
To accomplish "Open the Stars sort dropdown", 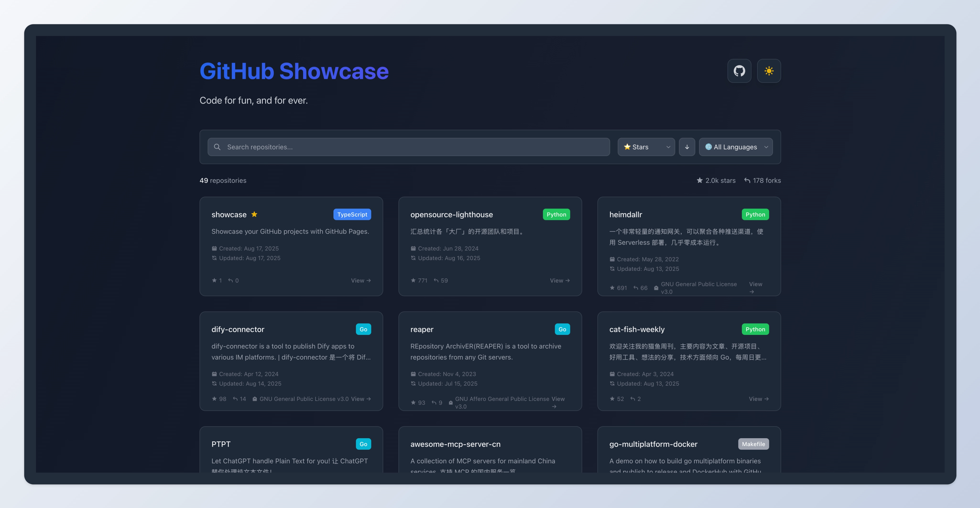I will coord(646,147).
